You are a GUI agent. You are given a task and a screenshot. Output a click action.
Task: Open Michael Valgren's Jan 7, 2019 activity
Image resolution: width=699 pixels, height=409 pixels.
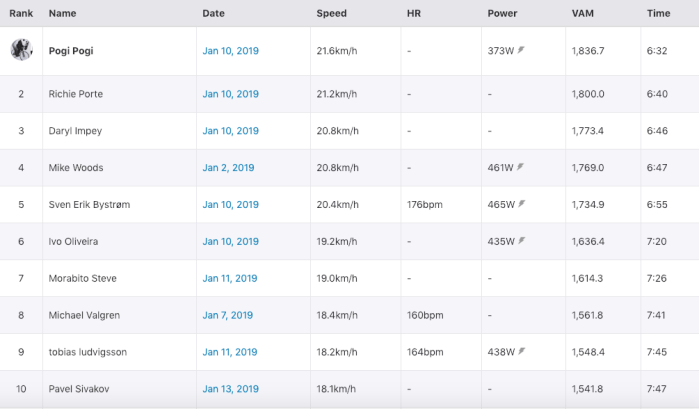(x=228, y=315)
